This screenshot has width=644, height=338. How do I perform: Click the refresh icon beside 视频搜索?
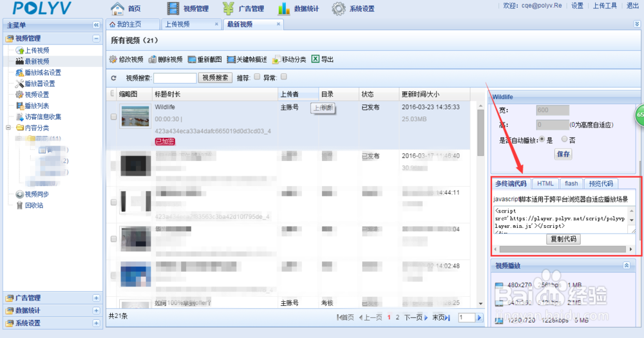click(114, 78)
